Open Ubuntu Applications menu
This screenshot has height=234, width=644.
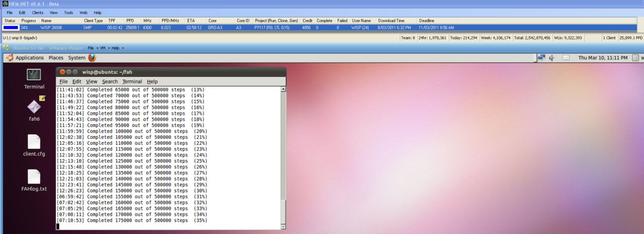[x=30, y=58]
